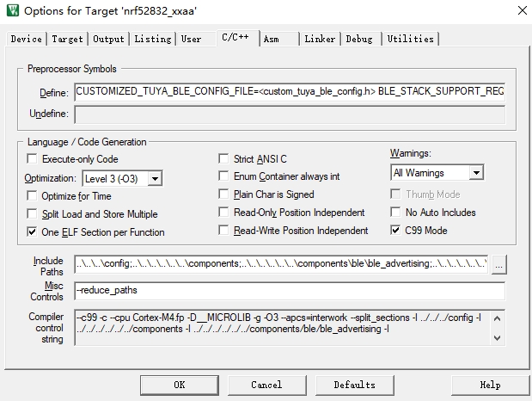The height and width of the screenshot is (401, 532).
Task: Switch to the Device tab
Action: click(26, 39)
